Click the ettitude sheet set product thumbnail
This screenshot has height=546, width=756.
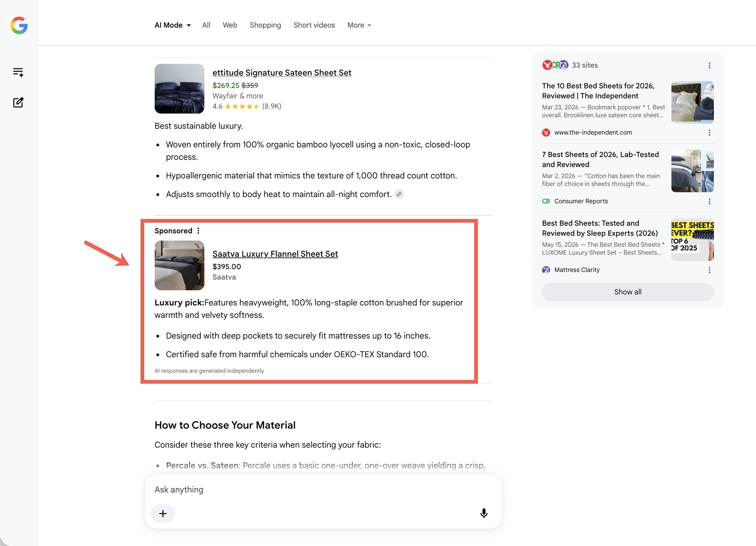coord(180,89)
